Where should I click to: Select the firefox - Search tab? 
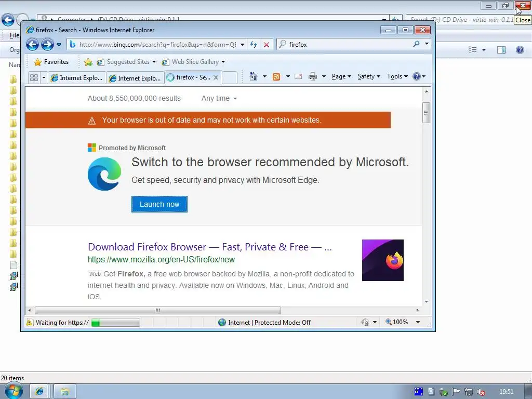(189, 77)
